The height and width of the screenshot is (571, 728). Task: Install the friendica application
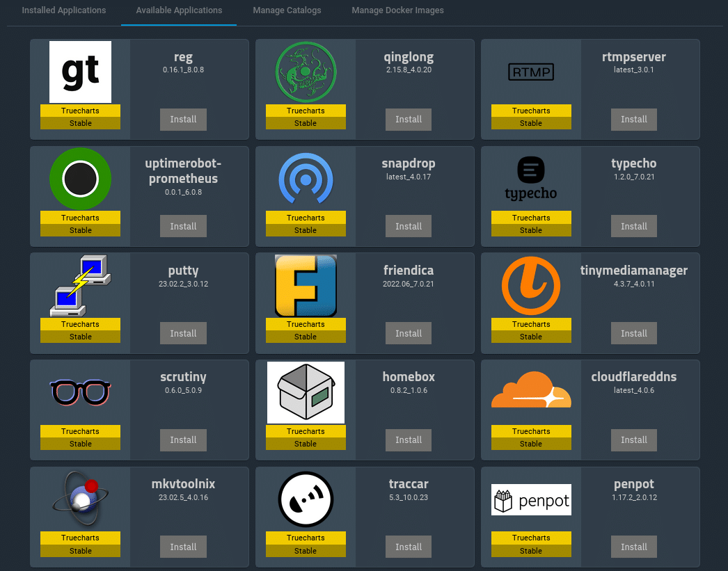click(x=409, y=333)
